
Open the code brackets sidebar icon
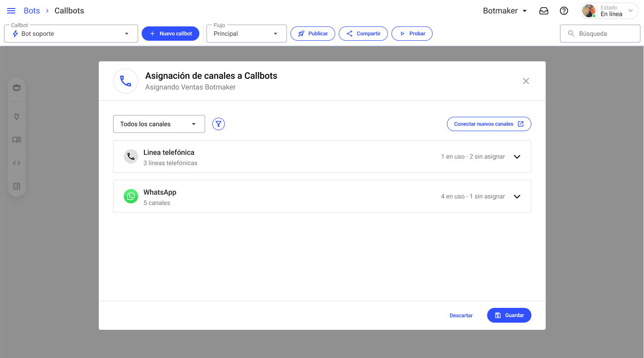(x=17, y=163)
